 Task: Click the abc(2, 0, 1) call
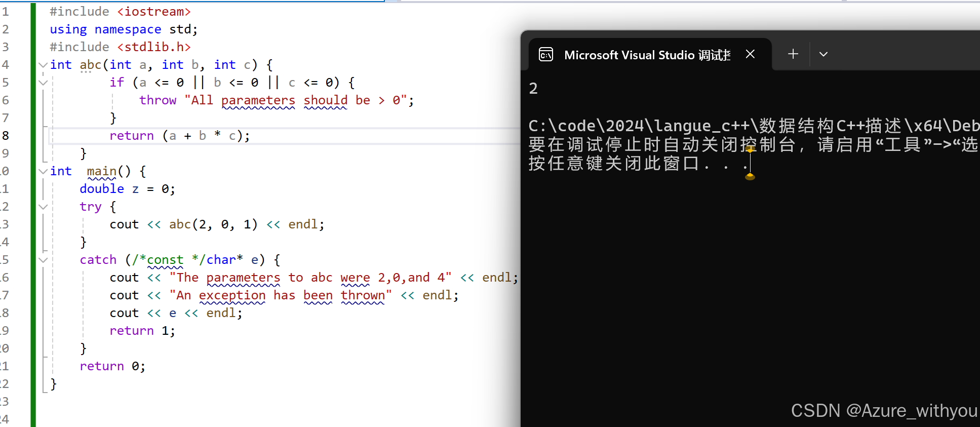213,224
